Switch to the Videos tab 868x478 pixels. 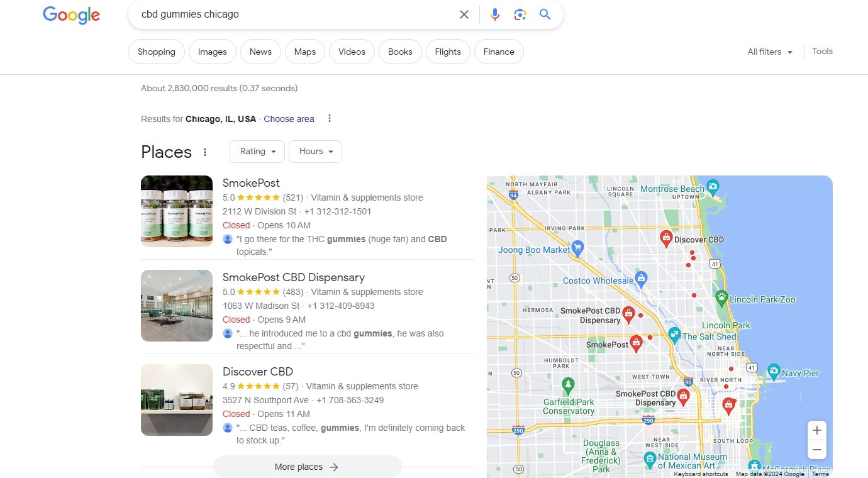[352, 52]
